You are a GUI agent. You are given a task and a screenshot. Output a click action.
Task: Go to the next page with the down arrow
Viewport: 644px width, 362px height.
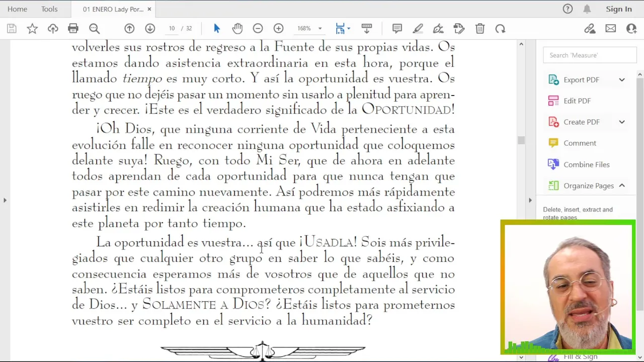(150, 29)
